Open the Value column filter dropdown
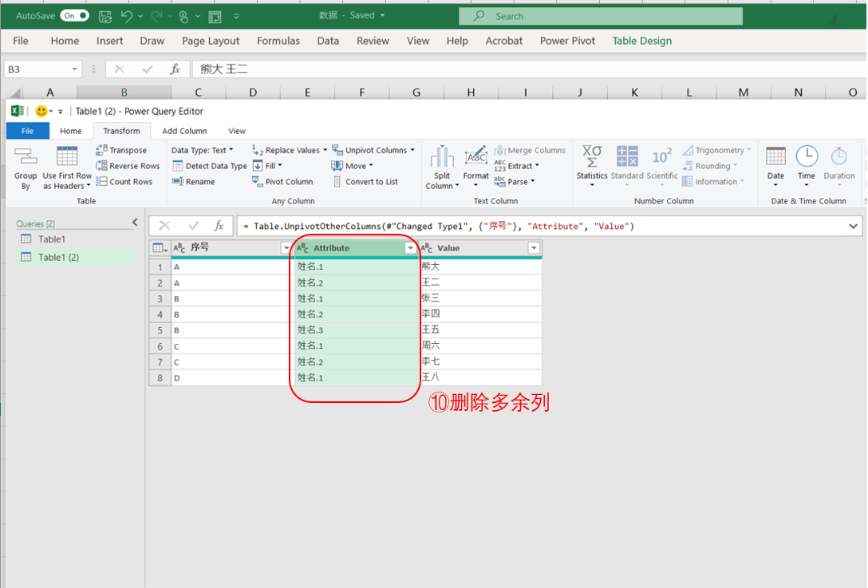The height and width of the screenshot is (588, 868). pos(534,248)
